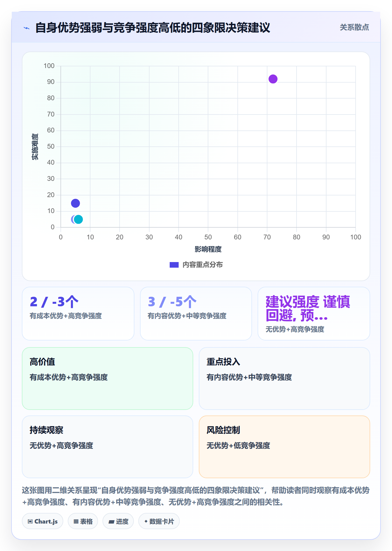Click the 重点投入 quadrant card title
This screenshot has height=551, width=392.
click(x=223, y=362)
